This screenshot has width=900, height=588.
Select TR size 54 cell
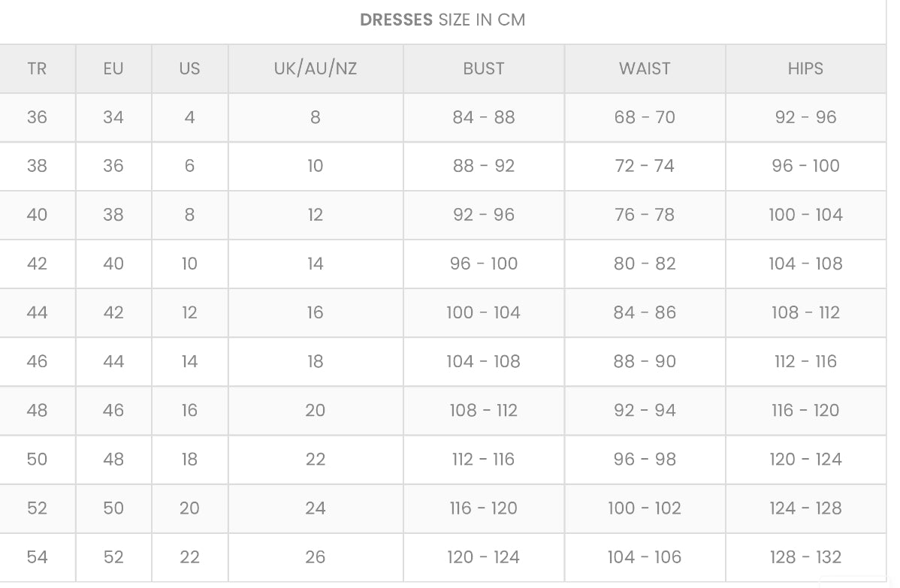37,556
